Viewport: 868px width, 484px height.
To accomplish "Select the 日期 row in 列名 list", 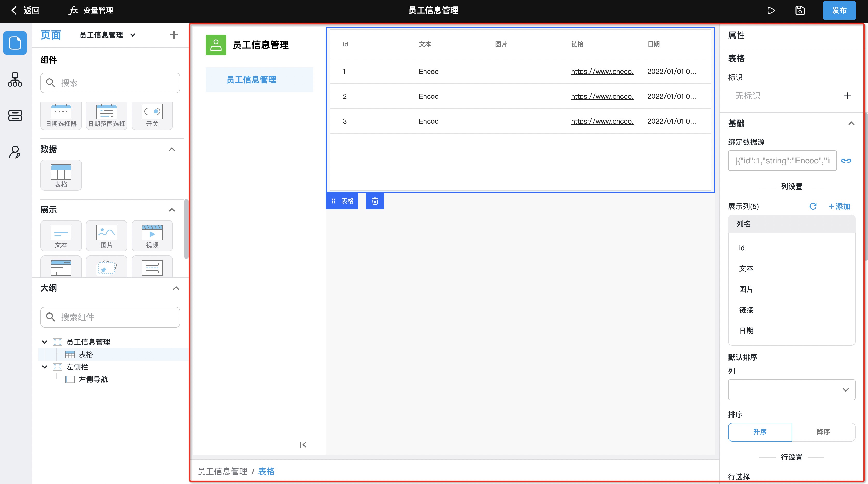I will click(x=792, y=331).
